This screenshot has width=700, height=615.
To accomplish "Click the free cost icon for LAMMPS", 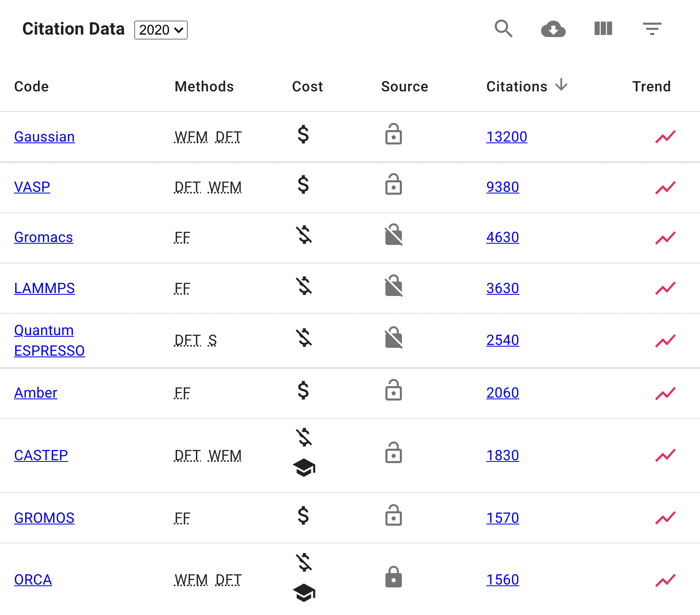I will coord(304,286).
